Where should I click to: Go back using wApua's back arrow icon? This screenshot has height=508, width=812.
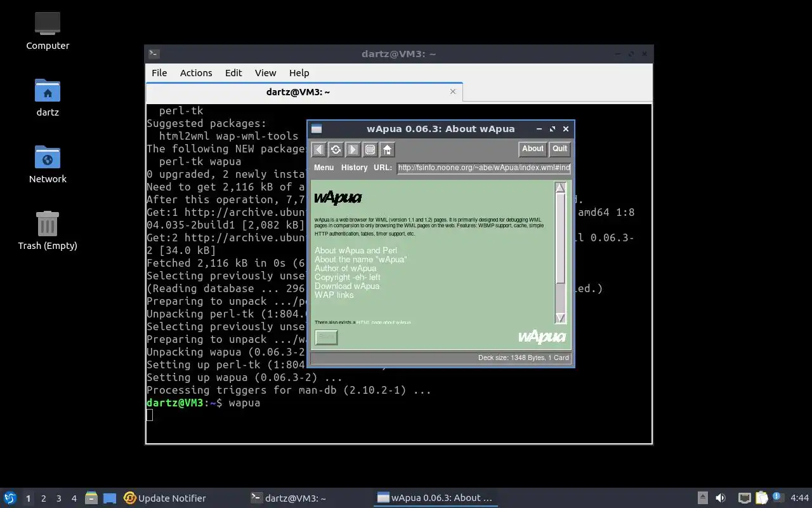319,149
